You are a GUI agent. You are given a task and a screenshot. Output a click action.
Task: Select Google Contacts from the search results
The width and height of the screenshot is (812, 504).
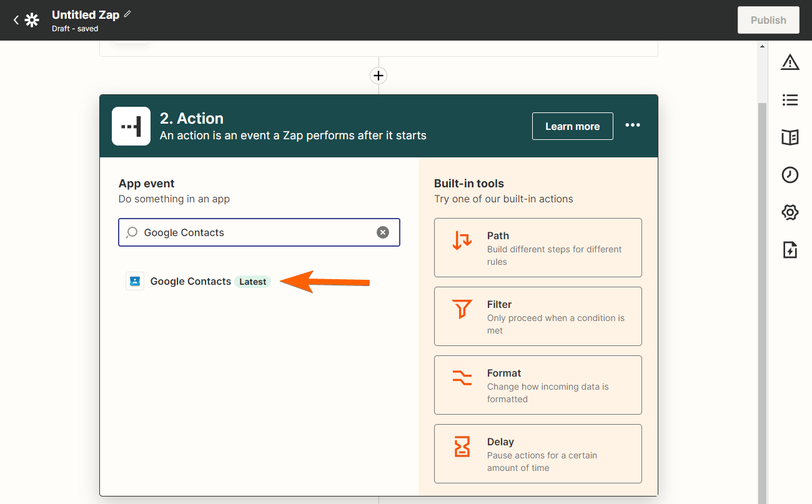(191, 282)
